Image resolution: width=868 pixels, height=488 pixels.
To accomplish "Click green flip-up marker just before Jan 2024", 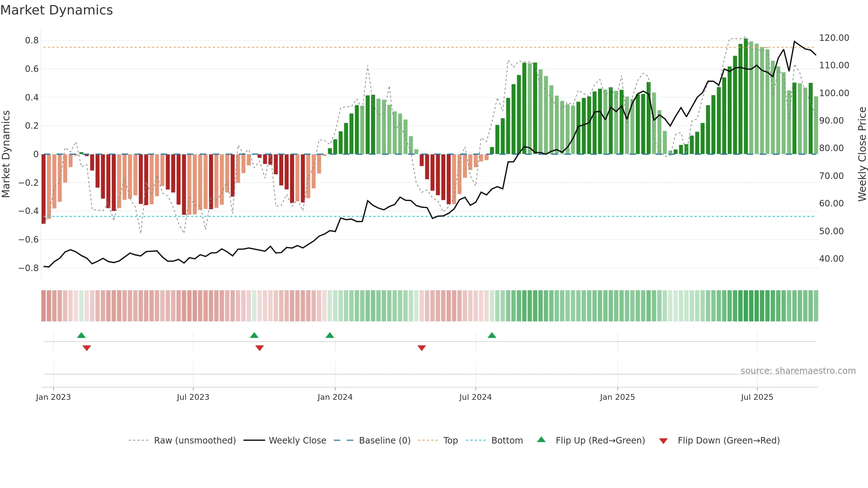I will coord(330,335).
